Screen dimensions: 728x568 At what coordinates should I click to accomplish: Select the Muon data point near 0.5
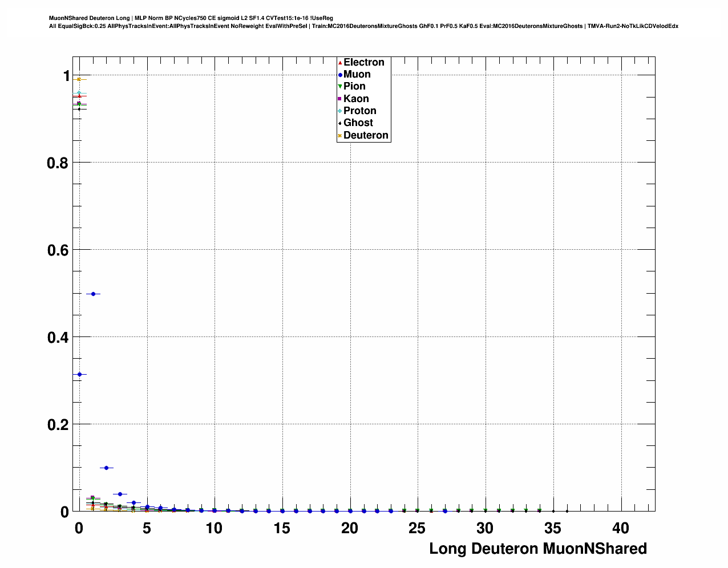tap(93, 294)
